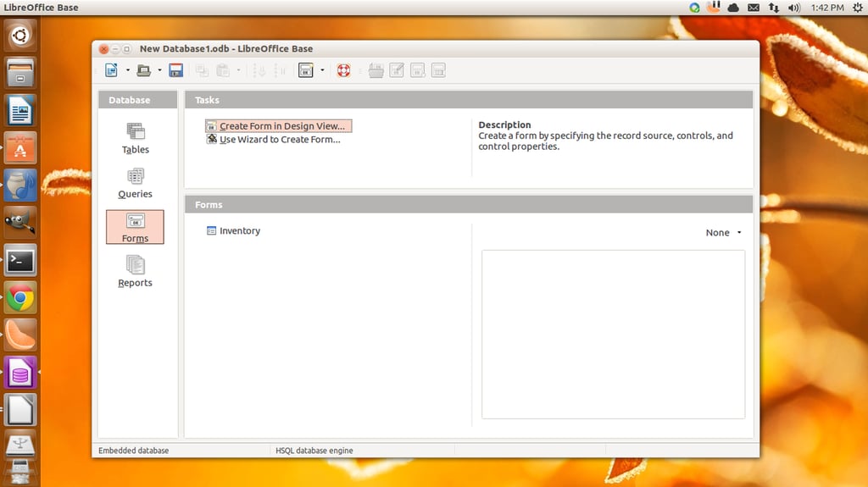Image resolution: width=868 pixels, height=487 pixels.
Task: Select Reports in Database pane
Action: 135,272
